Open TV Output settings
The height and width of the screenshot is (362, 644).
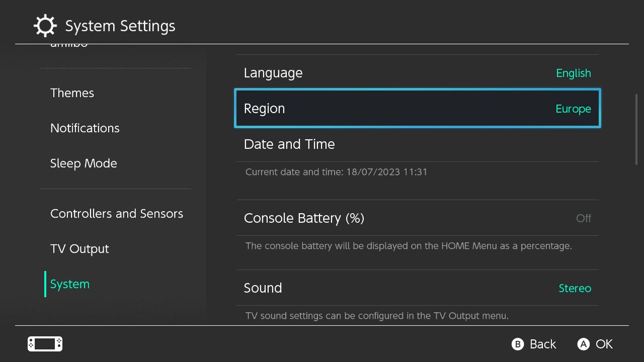click(x=79, y=249)
